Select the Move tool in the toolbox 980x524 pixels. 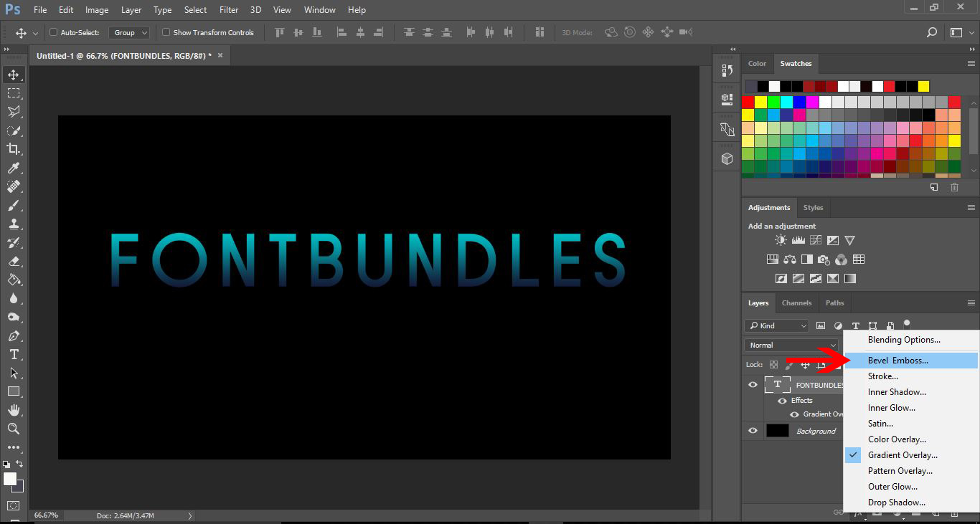13,75
